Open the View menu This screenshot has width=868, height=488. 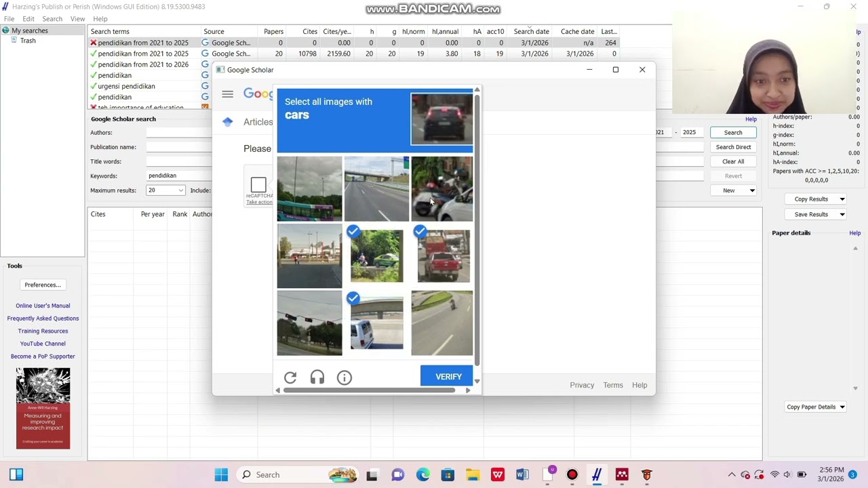pos(78,19)
